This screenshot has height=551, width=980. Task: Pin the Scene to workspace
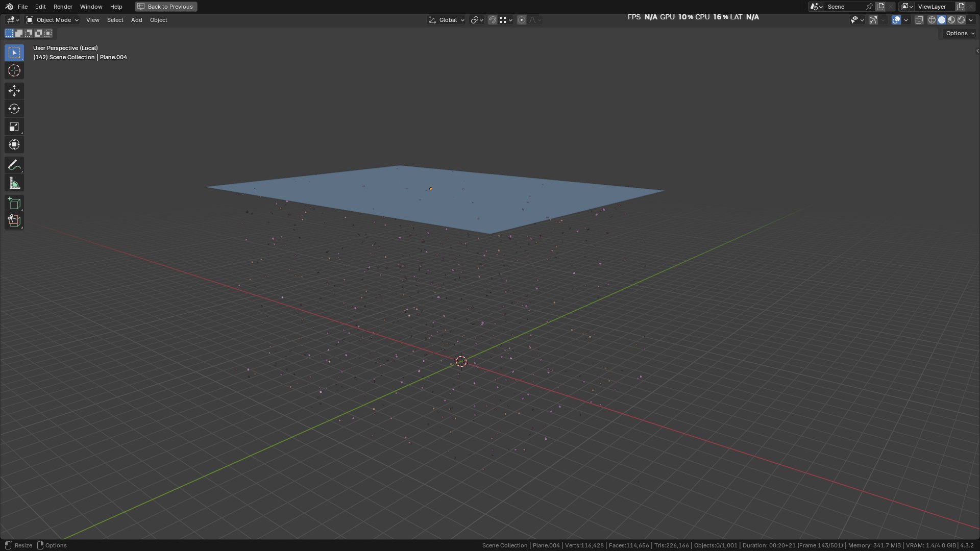coord(869,7)
